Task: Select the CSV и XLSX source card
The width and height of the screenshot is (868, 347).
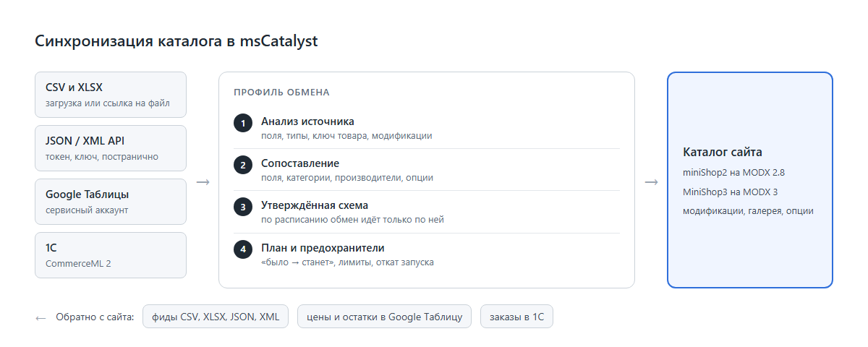Action: coord(111,95)
